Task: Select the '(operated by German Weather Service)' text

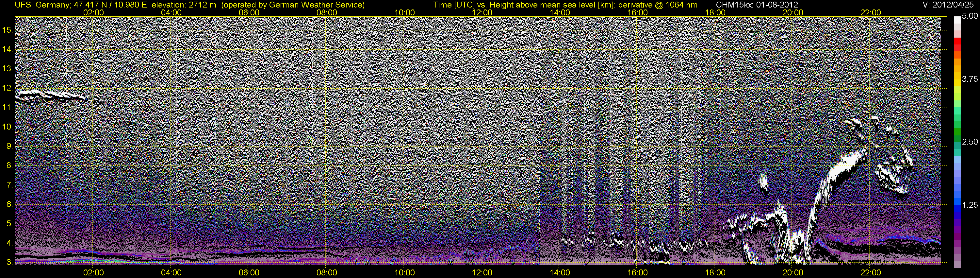Action: (293, 5)
